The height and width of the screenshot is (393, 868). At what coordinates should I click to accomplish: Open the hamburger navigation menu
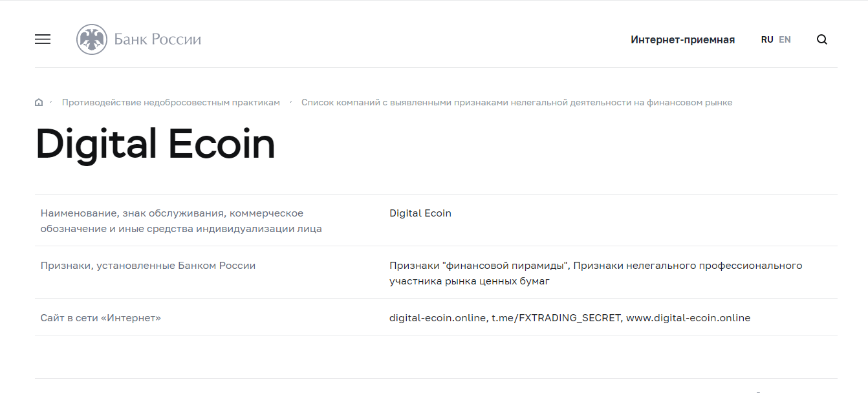[43, 39]
